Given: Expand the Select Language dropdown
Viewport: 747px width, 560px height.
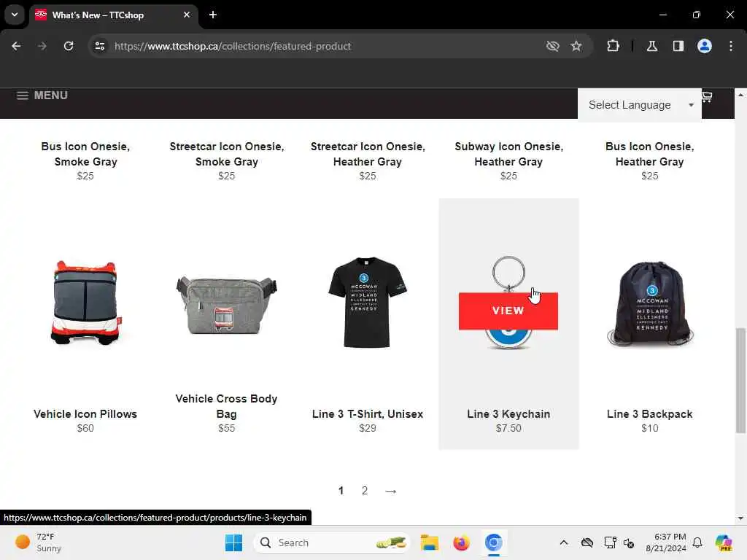Looking at the screenshot, I should [639, 105].
